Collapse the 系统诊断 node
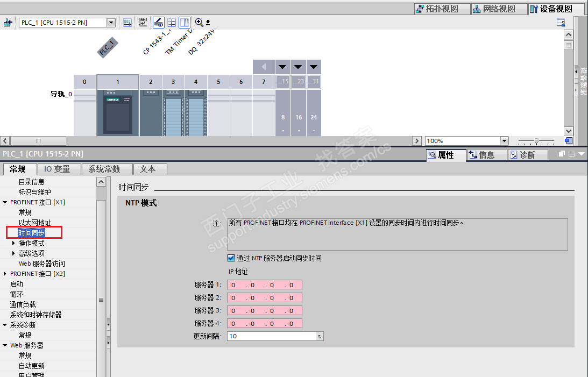Viewport: 588px width, 377px height. (5, 325)
